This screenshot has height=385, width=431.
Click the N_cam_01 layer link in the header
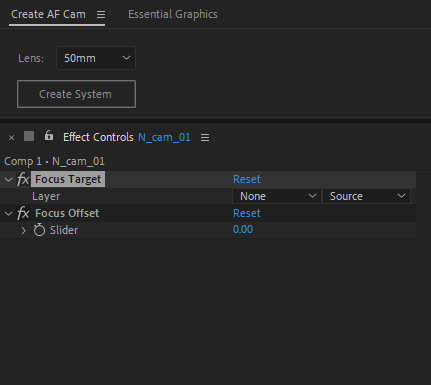point(164,137)
